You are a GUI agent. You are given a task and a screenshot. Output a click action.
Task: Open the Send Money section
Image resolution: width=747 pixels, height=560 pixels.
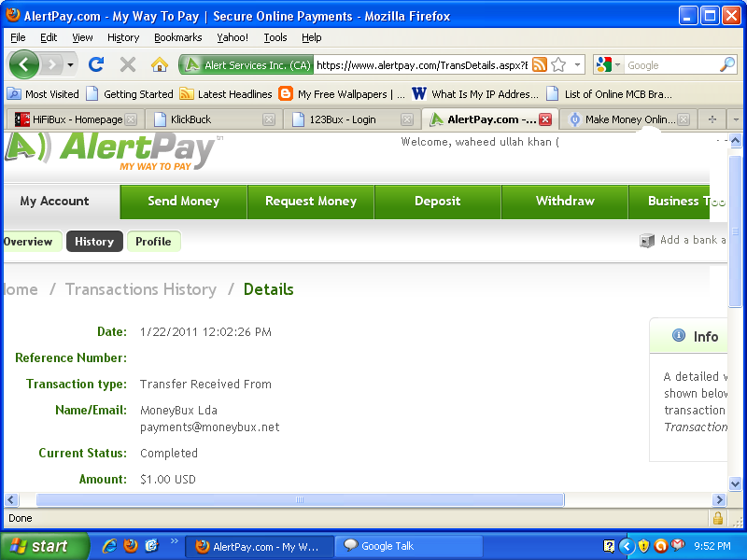[x=183, y=202]
